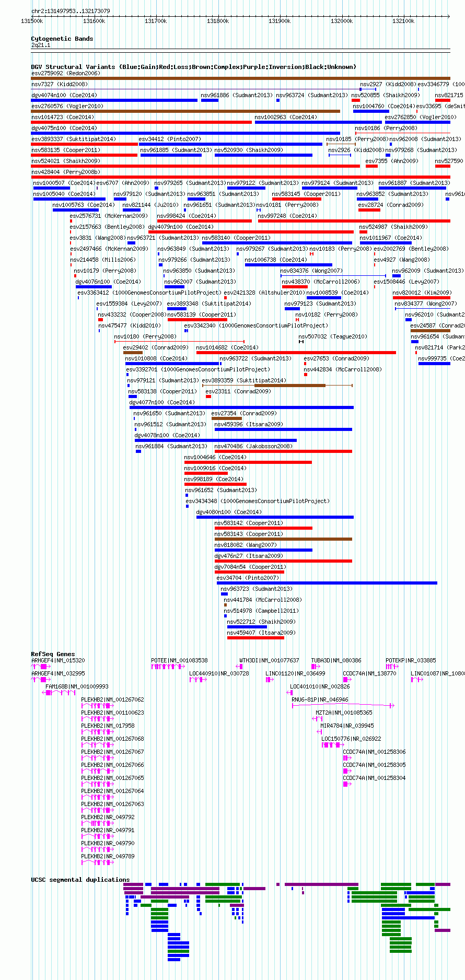465x980 pixels.
Task: Click esv2576731 (McKernan2009) variant label
Action: [109, 216]
